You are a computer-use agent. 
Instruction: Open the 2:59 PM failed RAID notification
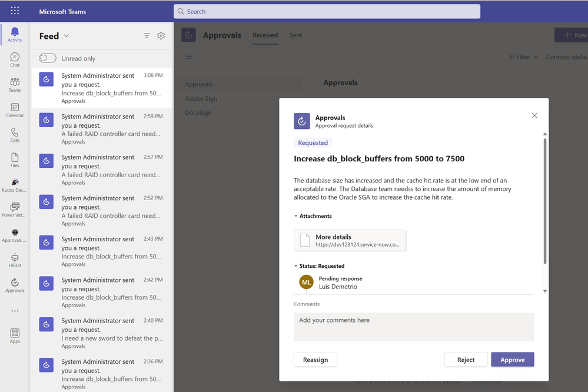click(x=102, y=129)
